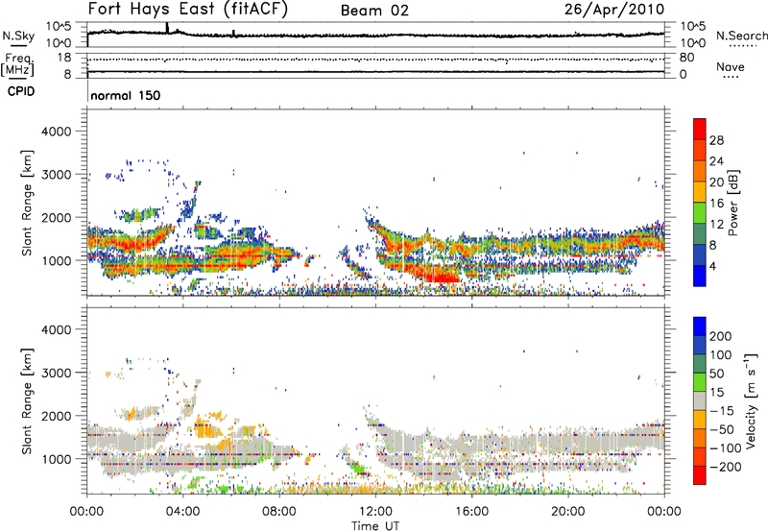Image resolution: width=768 pixels, height=532 pixels.
Task: Pick the bottom red segment of velocity colorbar
Action: click(700, 475)
